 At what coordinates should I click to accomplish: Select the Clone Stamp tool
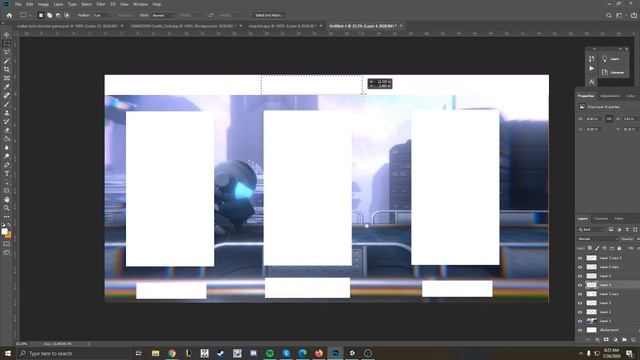pos(7,113)
